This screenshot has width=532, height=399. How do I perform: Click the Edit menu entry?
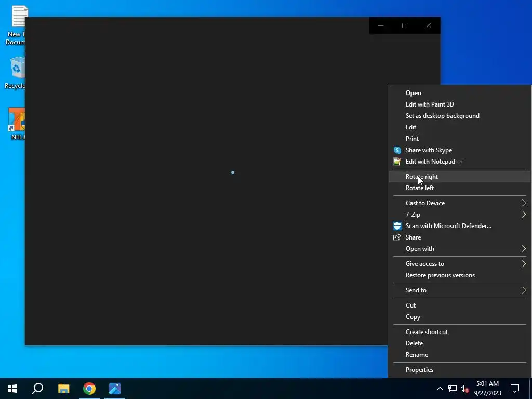click(460, 127)
